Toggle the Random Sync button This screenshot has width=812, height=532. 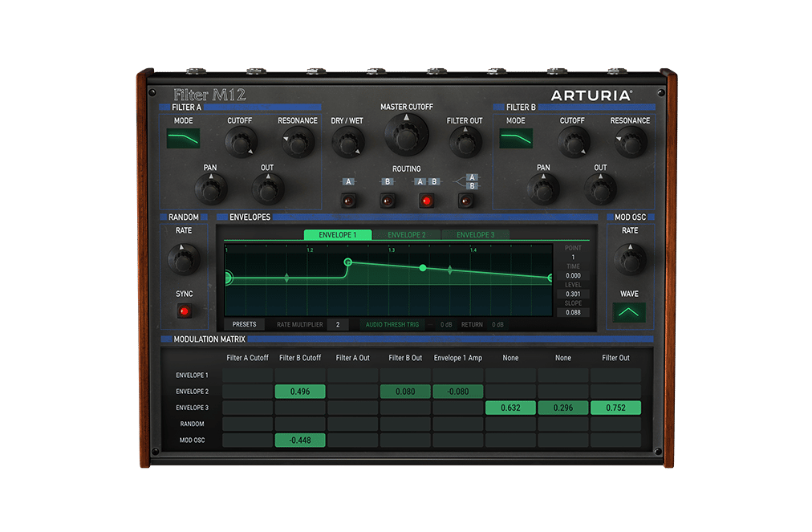pos(184,311)
